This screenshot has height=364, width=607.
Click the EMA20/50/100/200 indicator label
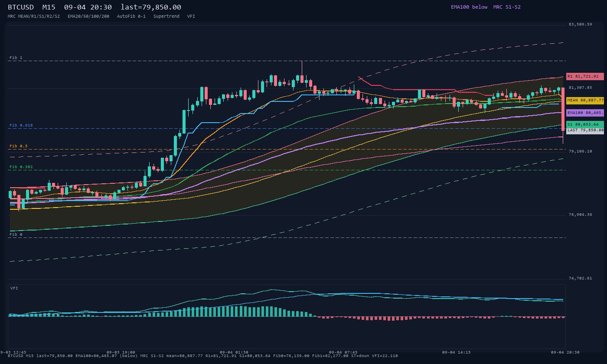pyautogui.click(x=88, y=16)
